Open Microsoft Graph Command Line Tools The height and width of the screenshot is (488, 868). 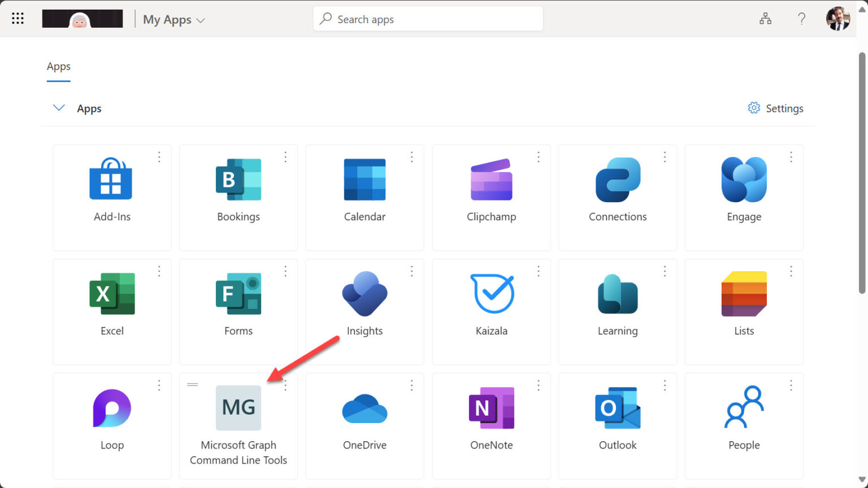point(238,408)
